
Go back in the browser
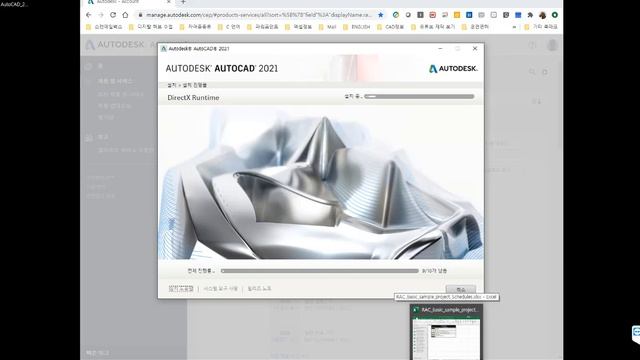[x=89, y=15]
